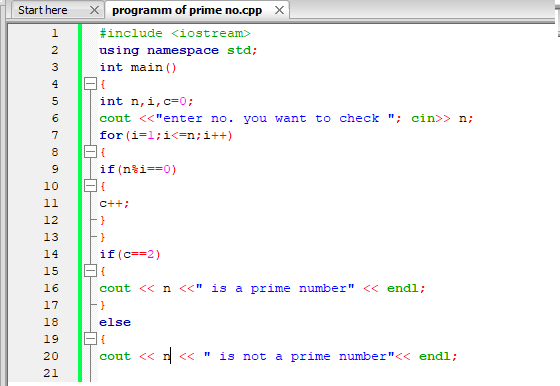Viewport: 560px width, 386px height.
Task: Click on 'int main()' text
Action: 138,67
